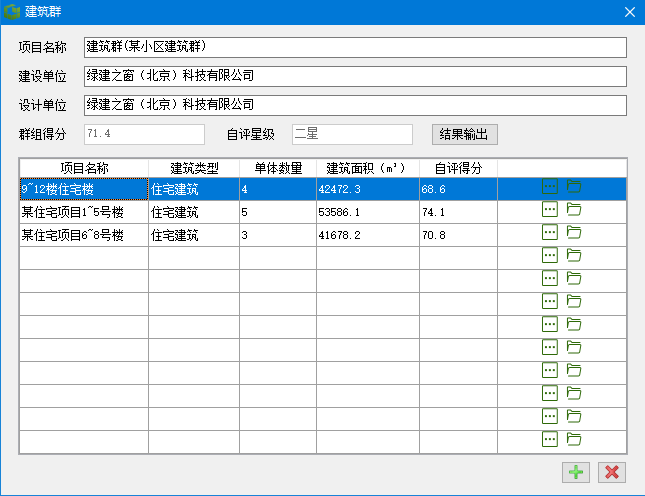Close the 建筑群 dialog window
Image resolution: width=645 pixels, height=496 pixels.
(x=629, y=12)
